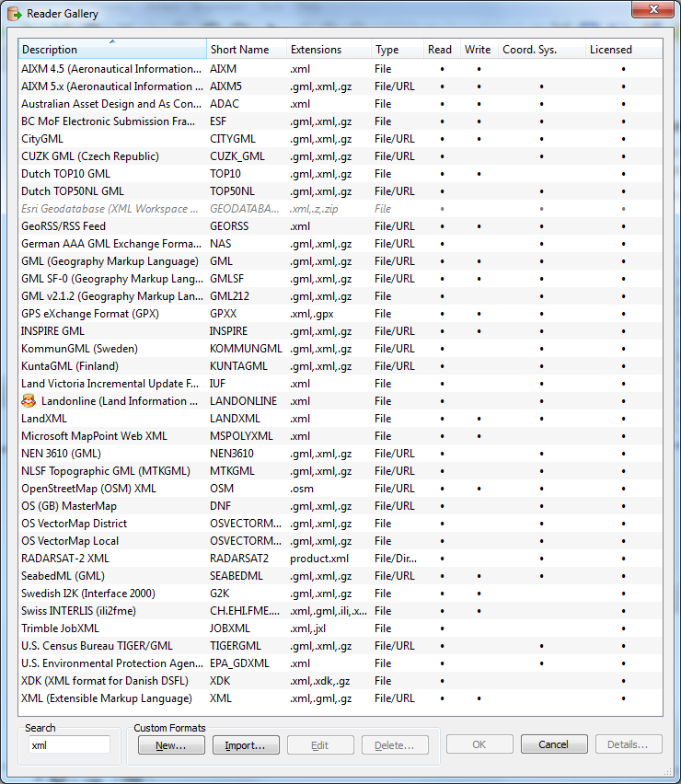Viewport: 681px width, 784px height.
Task: Select U.S. Environmental Protection Agency row
Action: (x=340, y=663)
